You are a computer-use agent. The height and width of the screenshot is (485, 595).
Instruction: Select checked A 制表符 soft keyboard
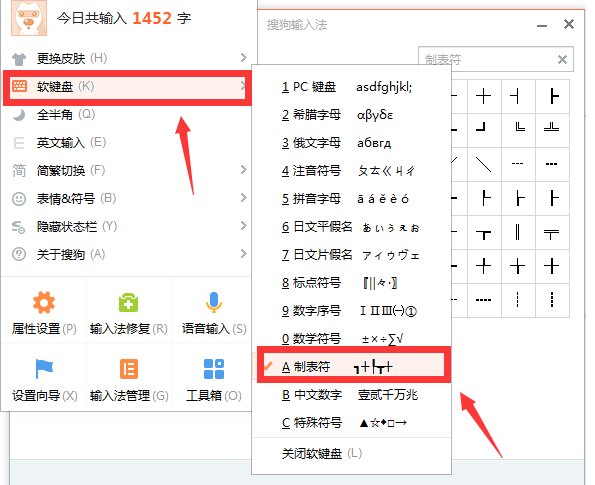[351, 367]
